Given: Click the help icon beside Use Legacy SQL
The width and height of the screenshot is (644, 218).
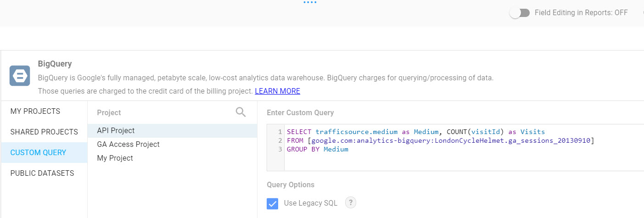Looking at the screenshot, I should tap(351, 202).
